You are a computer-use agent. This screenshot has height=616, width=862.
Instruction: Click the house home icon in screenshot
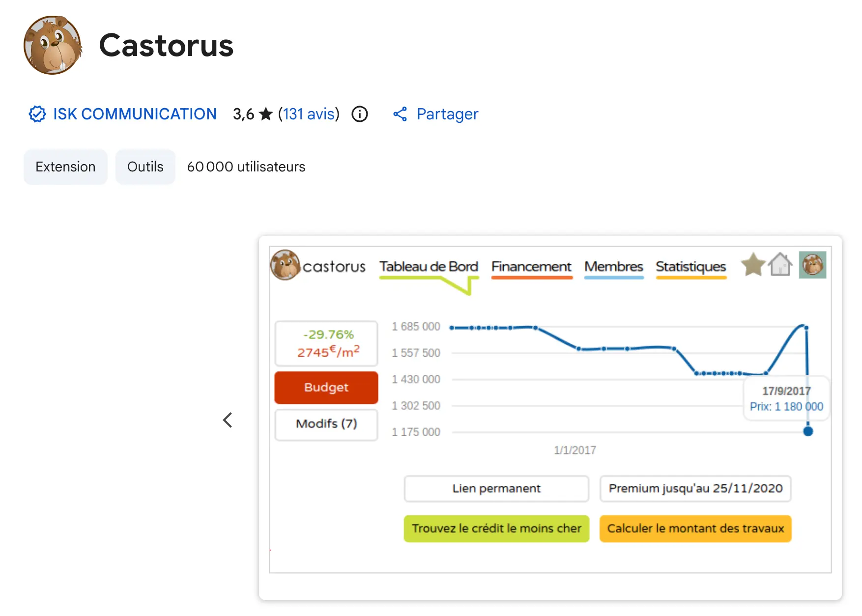point(780,265)
